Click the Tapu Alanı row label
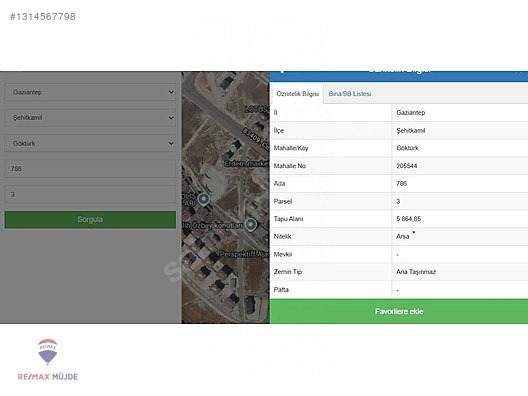 [288, 219]
